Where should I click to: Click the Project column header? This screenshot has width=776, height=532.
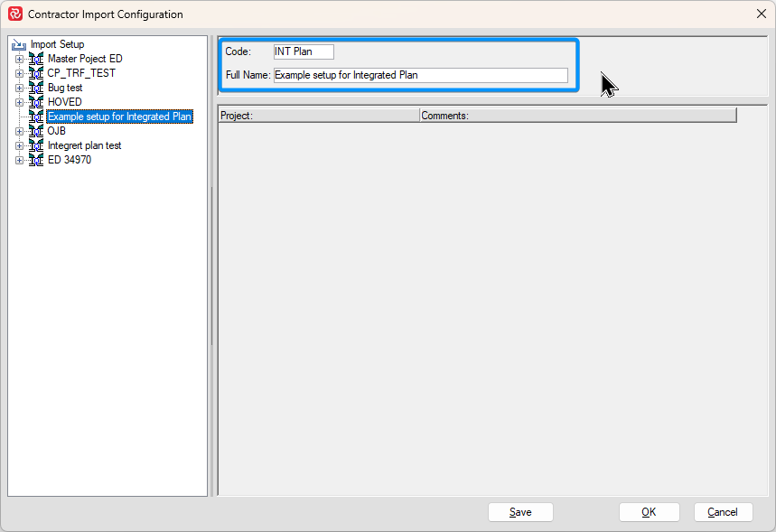pyautogui.click(x=318, y=116)
